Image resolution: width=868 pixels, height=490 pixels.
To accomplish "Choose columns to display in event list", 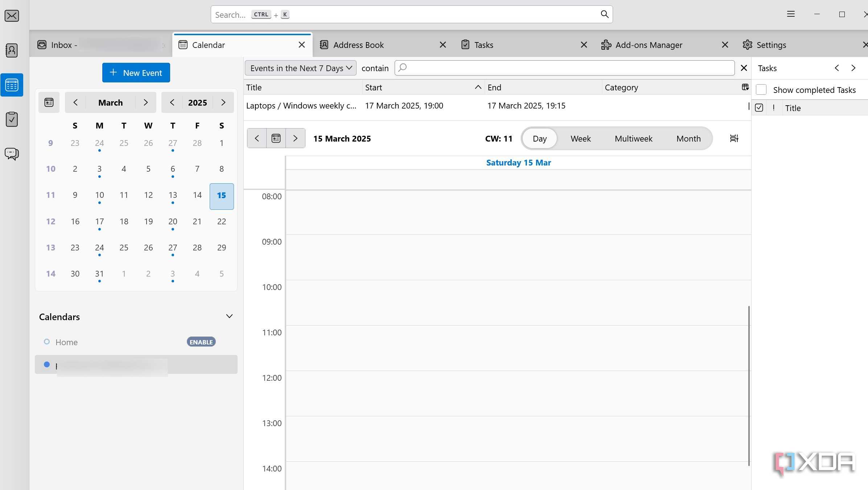I will point(745,87).
